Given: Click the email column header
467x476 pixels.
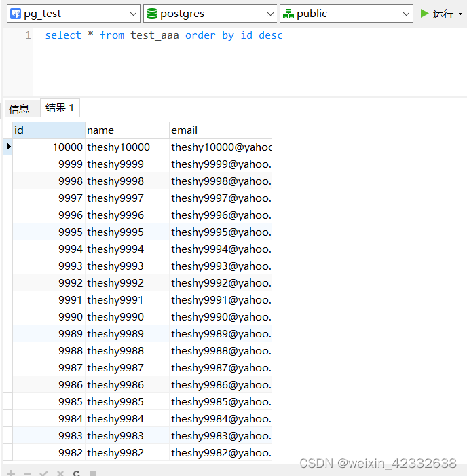Looking at the screenshot, I should [x=221, y=130].
